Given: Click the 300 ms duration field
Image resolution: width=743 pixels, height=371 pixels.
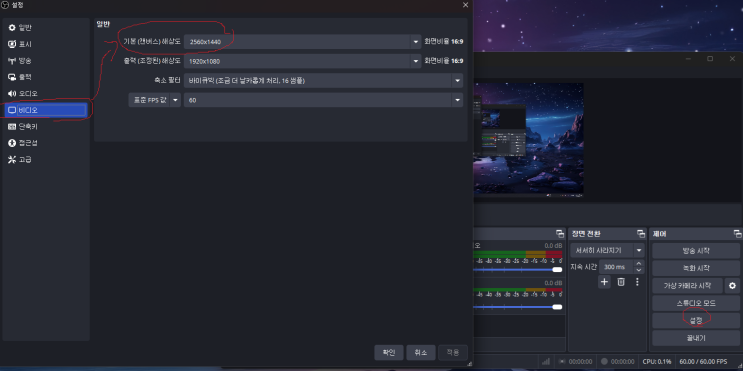Looking at the screenshot, I should pos(616,267).
